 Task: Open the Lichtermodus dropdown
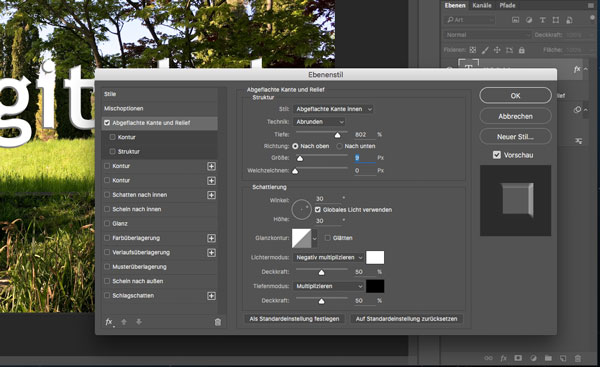tap(328, 258)
